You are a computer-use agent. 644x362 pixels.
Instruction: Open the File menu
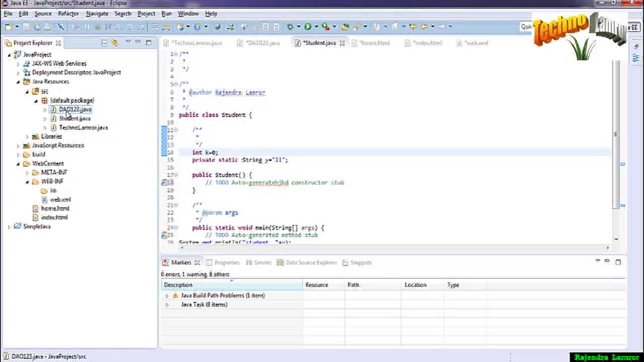click(8, 14)
